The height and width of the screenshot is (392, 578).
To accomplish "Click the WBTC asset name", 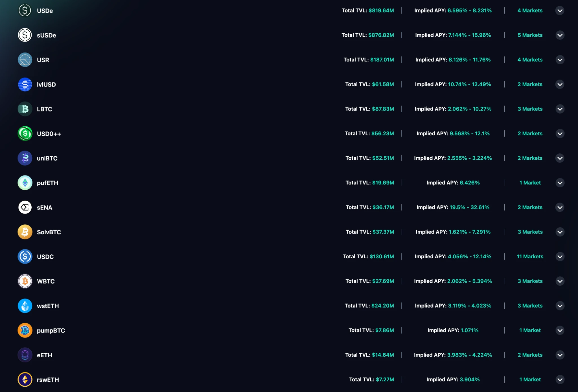I will 46,281.
